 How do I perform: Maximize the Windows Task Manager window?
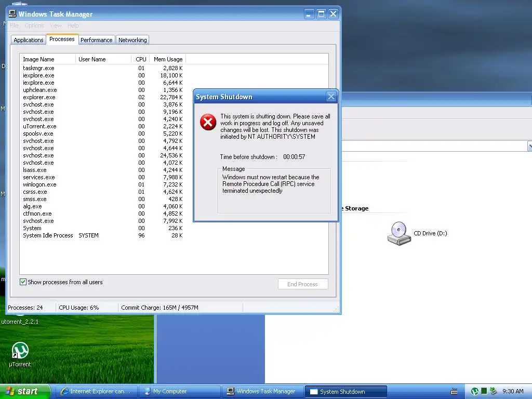click(x=321, y=14)
